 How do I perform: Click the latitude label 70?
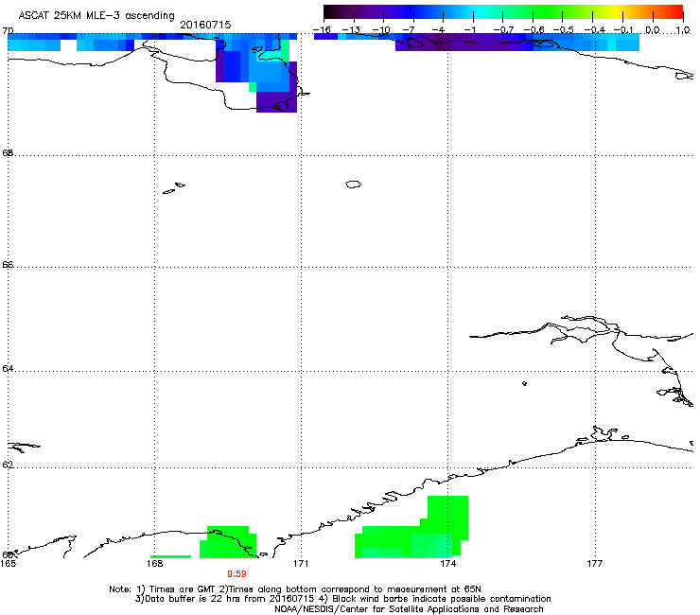(8, 31)
